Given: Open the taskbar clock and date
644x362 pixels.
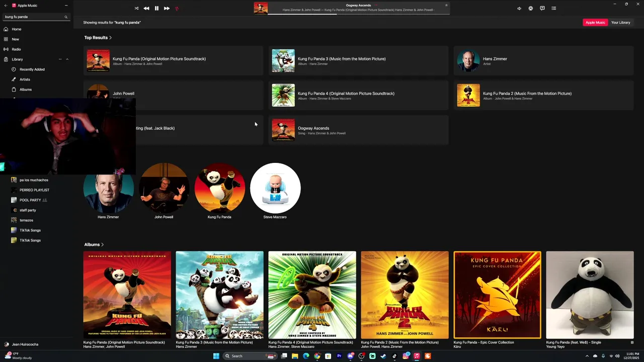Looking at the screenshot, I should click(x=631, y=356).
